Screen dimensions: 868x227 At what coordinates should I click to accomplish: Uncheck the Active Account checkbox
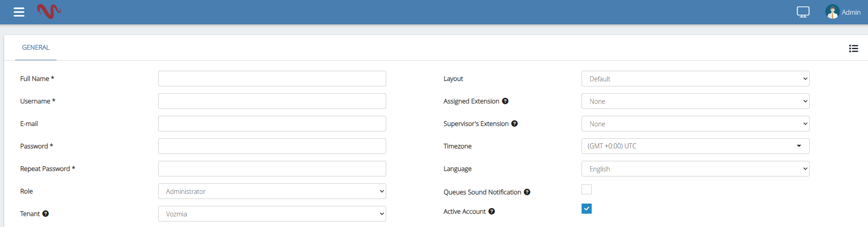[587, 209]
